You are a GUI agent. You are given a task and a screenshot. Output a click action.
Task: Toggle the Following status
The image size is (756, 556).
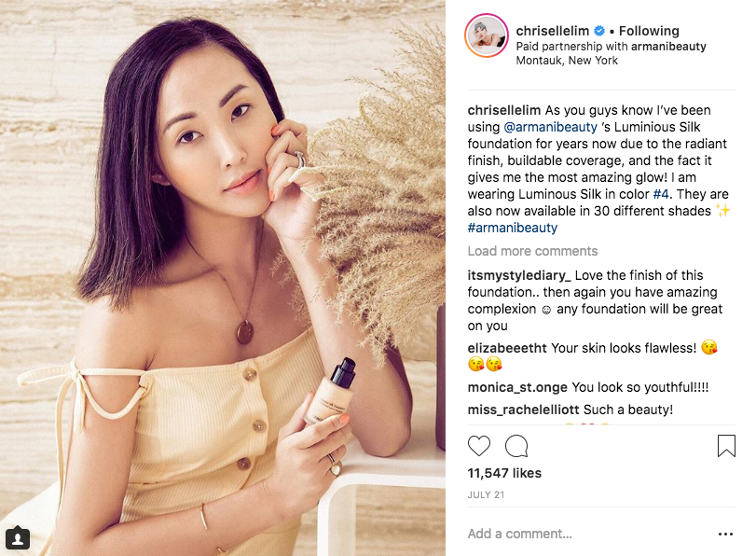pos(649,31)
